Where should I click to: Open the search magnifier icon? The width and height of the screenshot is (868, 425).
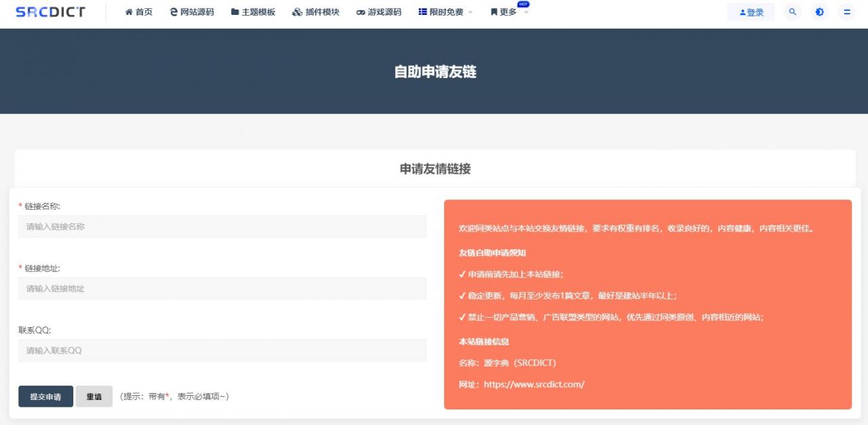(793, 12)
